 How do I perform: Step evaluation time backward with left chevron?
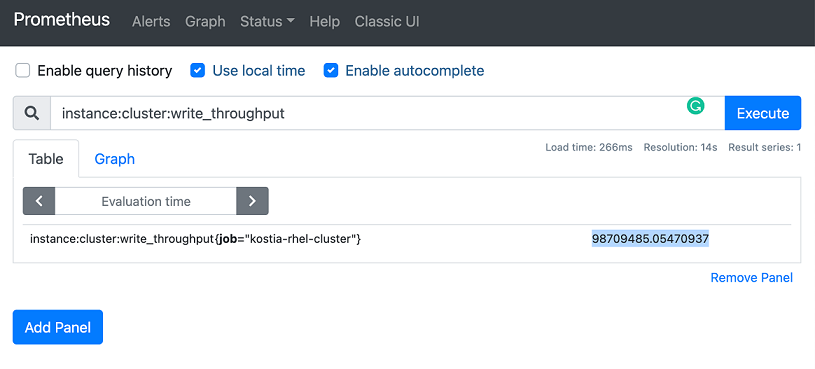(39, 201)
